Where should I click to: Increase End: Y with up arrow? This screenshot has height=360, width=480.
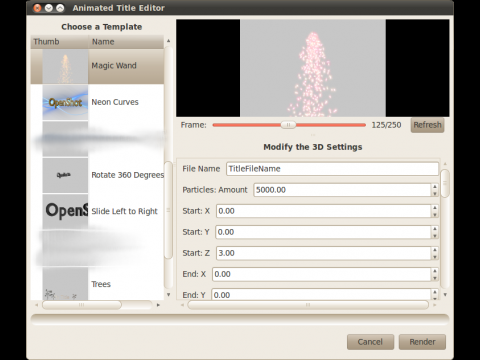(435, 292)
